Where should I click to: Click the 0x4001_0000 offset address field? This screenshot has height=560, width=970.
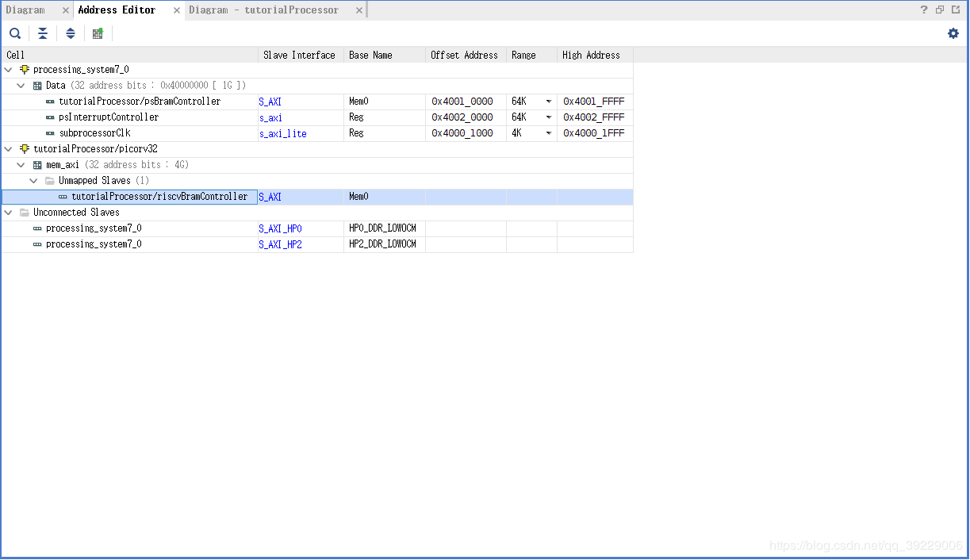pos(466,102)
